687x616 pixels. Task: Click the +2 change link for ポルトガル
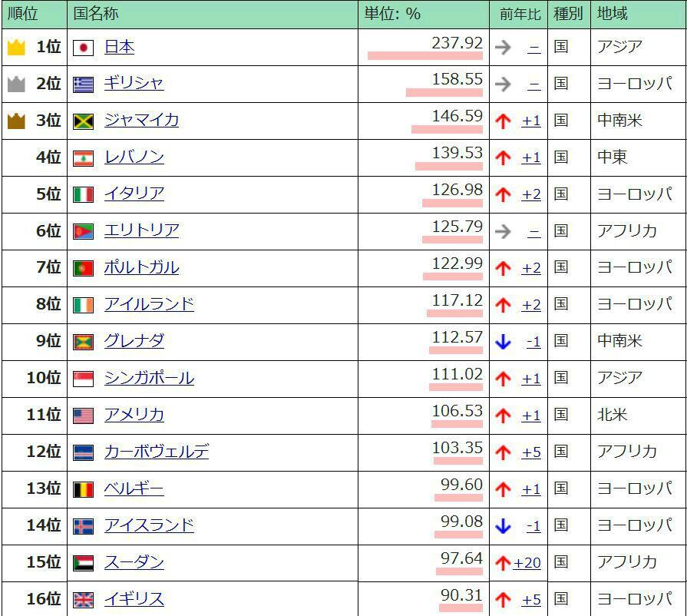531,268
